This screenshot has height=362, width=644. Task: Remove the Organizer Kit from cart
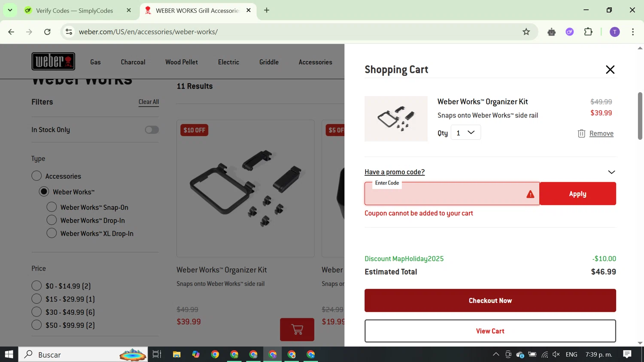pyautogui.click(x=601, y=133)
